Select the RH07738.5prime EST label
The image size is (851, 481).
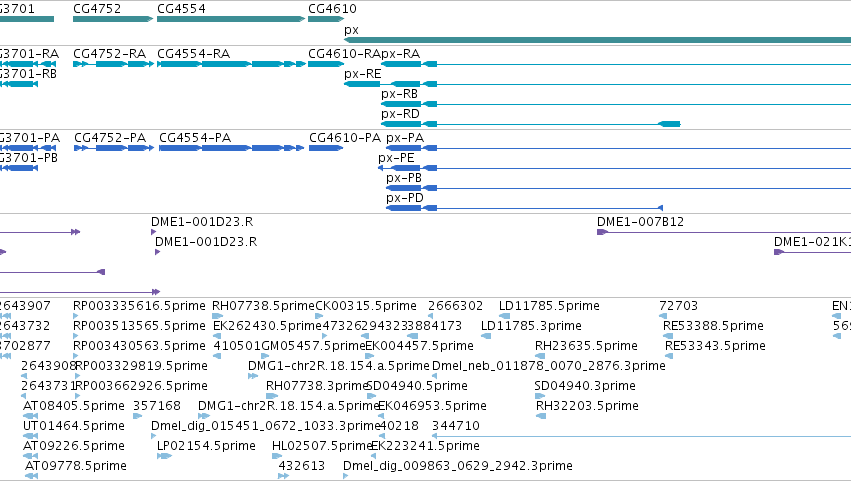click(x=263, y=306)
